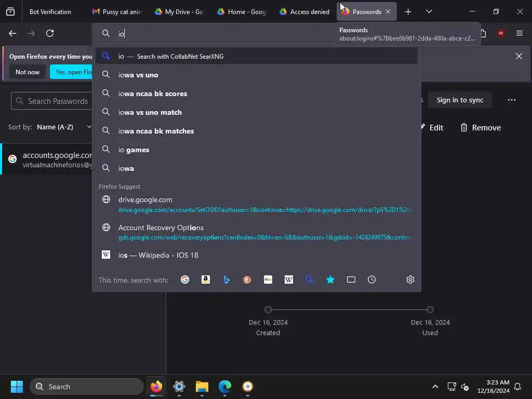The image size is (532, 399).
Task: Click the Firefox View icon
Action: coord(10,11)
